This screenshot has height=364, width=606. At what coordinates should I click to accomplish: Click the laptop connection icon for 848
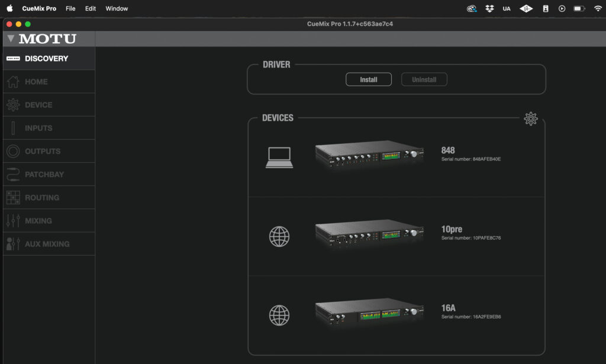point(279,157)
